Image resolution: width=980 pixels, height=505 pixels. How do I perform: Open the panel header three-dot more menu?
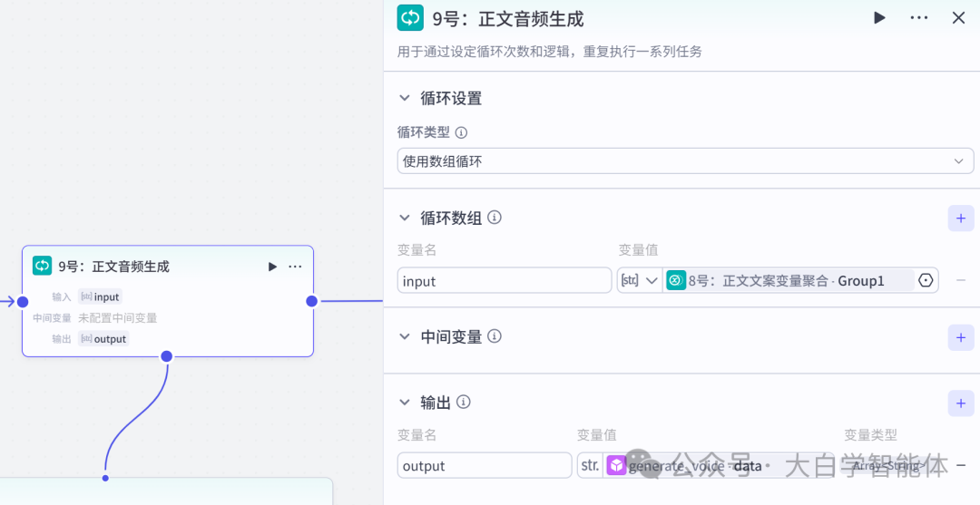click(x=918, y=18)
